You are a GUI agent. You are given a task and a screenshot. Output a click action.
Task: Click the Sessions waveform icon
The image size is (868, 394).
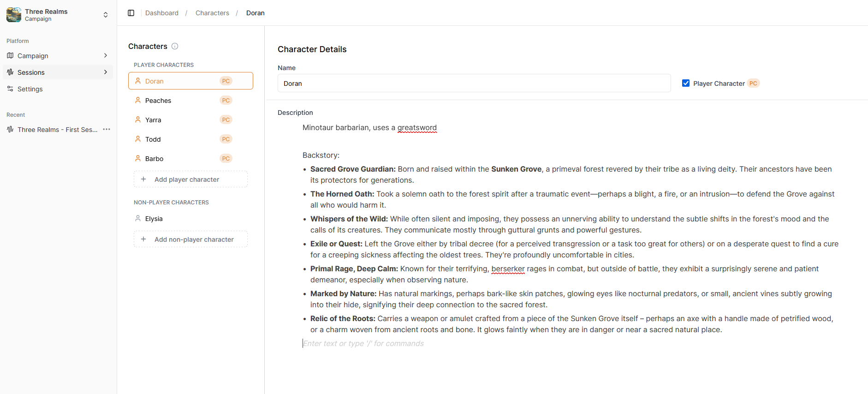pyautogui.click(x=10, y=72)
